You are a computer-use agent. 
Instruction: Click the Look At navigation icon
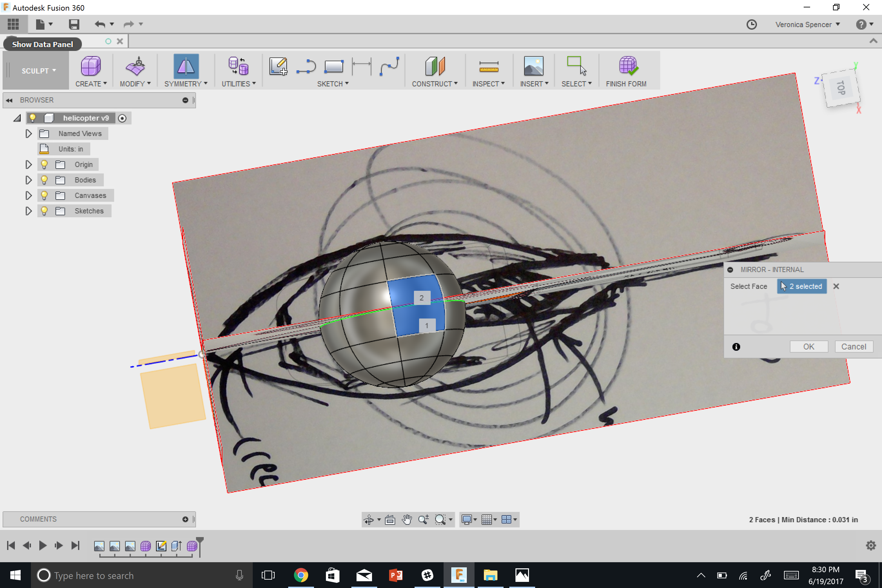390,519
